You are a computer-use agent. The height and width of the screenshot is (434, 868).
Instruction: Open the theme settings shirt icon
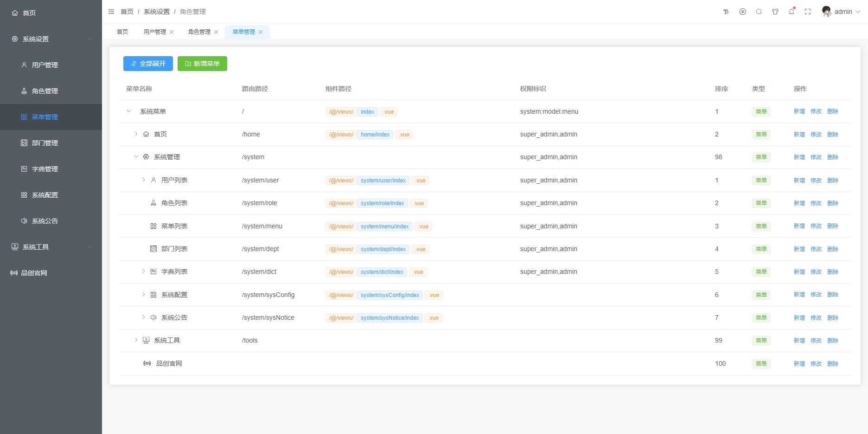coord(775,12)
